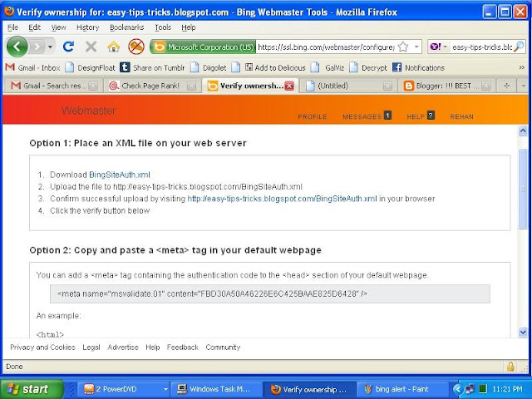Show more bookmarks with chevron
The image size is (532, 399).
point(521,67)
